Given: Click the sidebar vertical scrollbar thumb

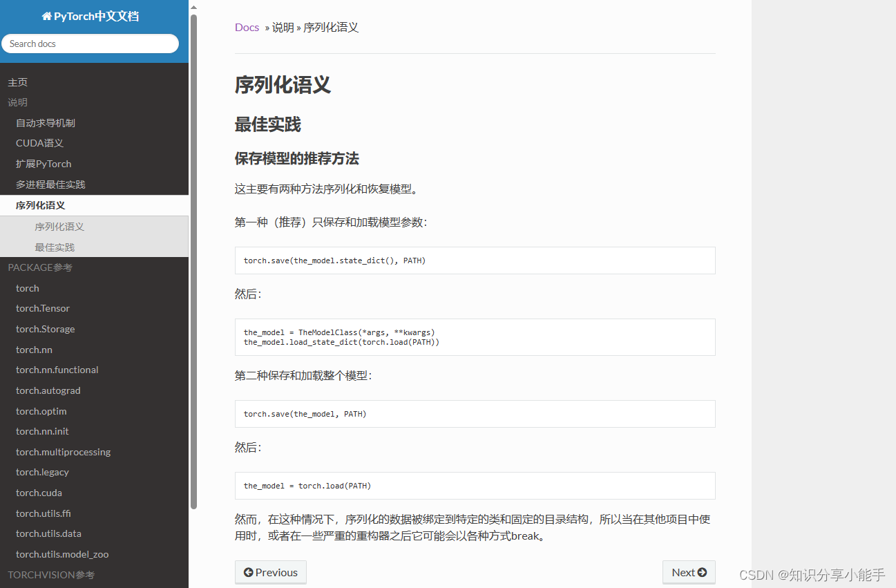Looking at the screenshot, I should point(194,262).
